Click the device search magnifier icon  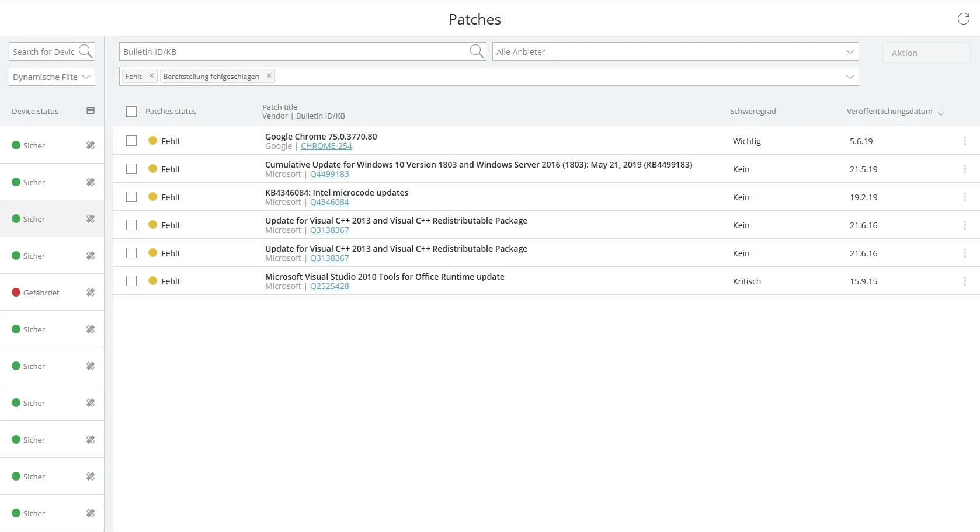point(85,51)
